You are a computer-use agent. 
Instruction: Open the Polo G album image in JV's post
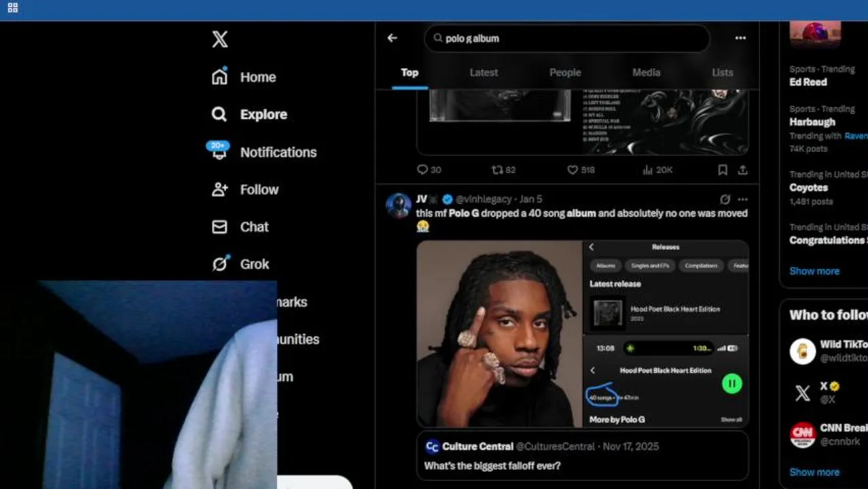point(499,333)
